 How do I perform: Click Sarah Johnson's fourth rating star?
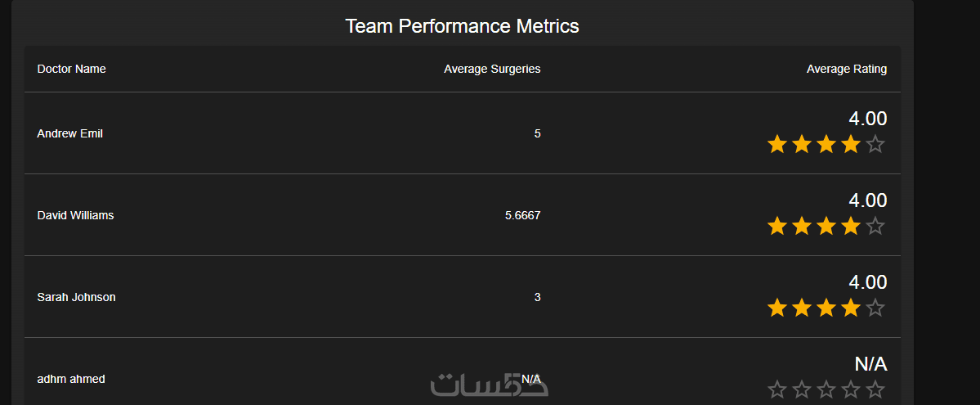click(851, 308)
